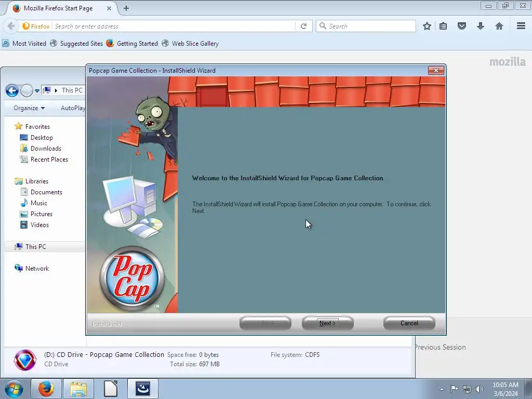Click the CD Drive gem icon in details pane

[25, 360]
